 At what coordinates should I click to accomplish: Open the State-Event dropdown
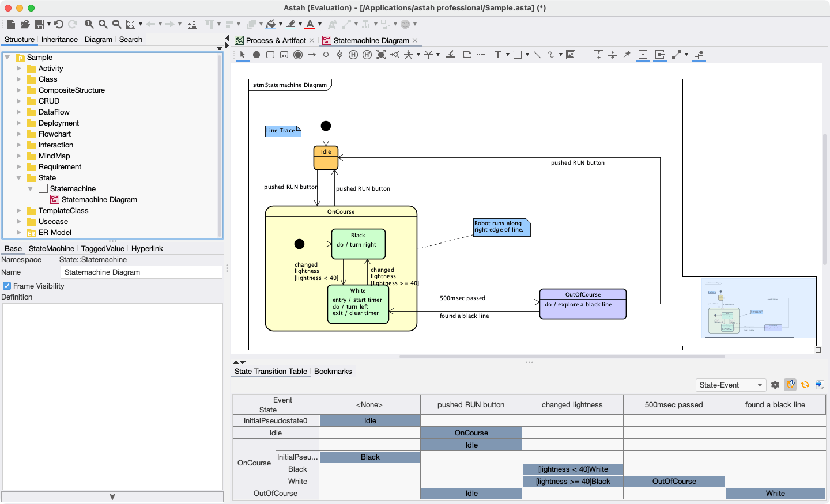pos(730,385)
